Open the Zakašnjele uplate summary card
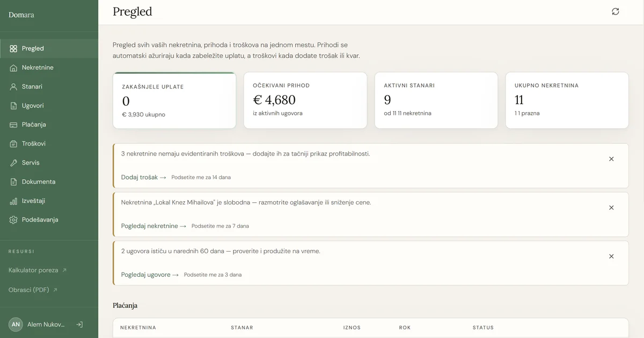The width and height of the screenshot is (644, 338). point(174,101)
